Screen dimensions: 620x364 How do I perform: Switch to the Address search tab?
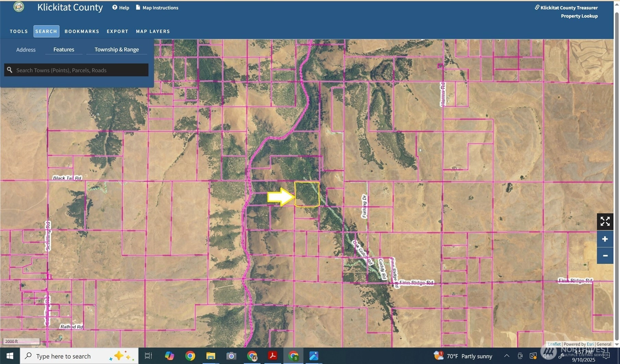(26, 50)
